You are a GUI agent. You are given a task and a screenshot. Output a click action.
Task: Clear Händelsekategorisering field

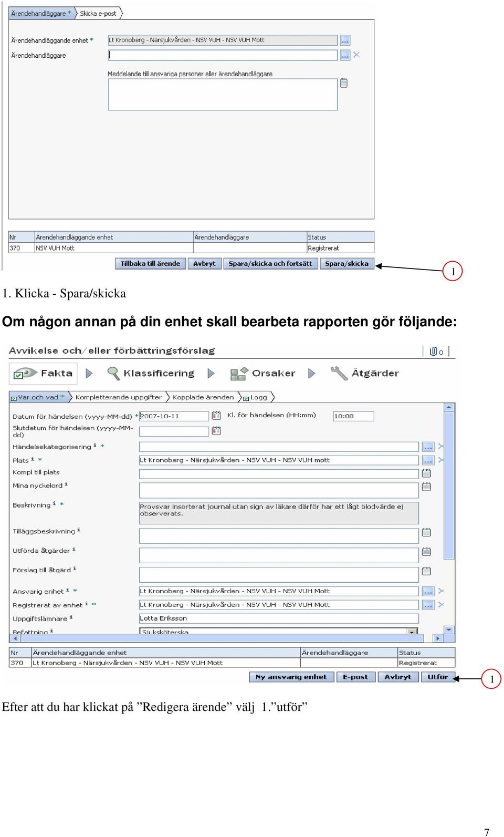[x=441, y=446]
